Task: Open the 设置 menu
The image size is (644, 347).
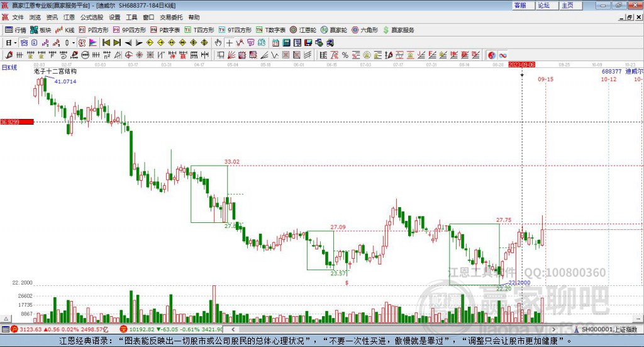Action: click(114, 17)
